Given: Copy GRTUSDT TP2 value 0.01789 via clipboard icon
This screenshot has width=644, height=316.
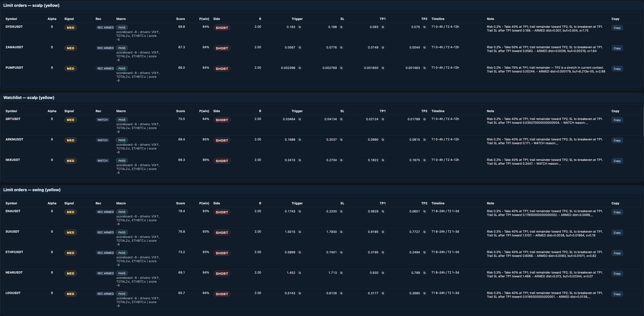Looking at the screenshot, I should point(424,119).
